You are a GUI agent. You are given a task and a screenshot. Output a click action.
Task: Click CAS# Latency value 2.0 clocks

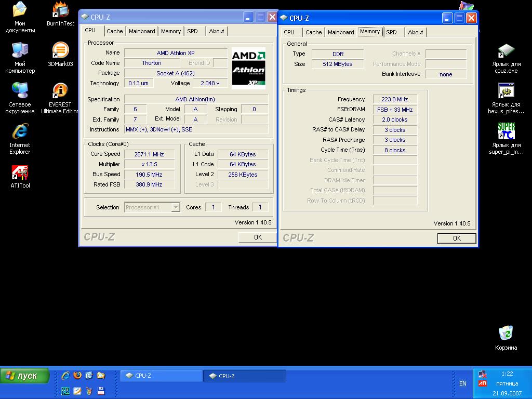coord(395,120)
